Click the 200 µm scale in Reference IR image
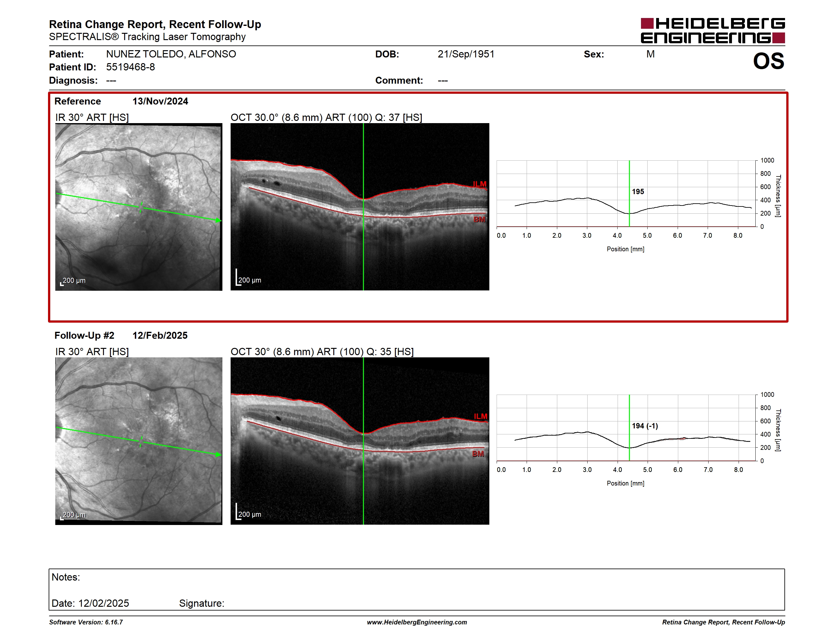The height and width of the screenshot is (644, 834). click(73, 281)
